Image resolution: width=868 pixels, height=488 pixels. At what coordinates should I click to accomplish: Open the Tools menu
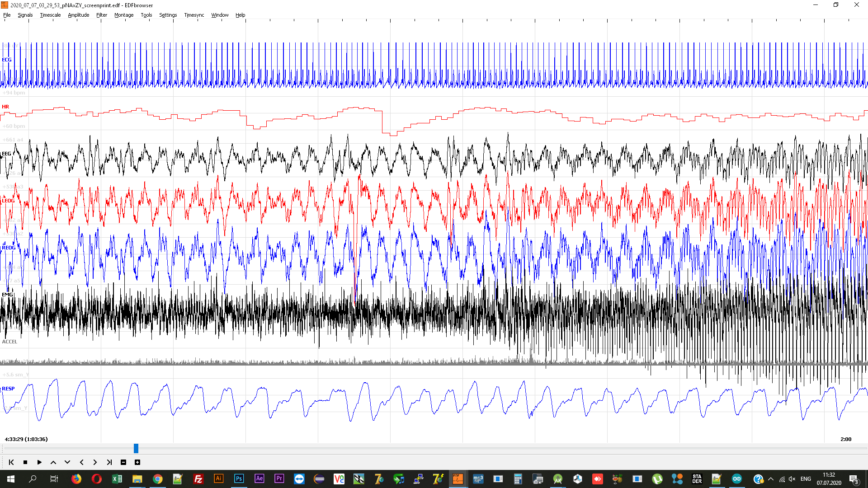click(146, 15)
